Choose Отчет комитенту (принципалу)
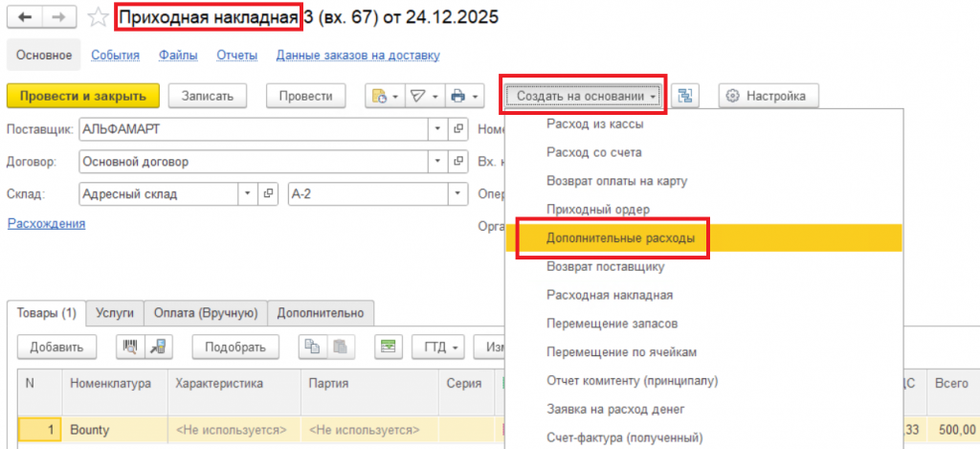This screenshot has height=449, width=980. point(703,381)
